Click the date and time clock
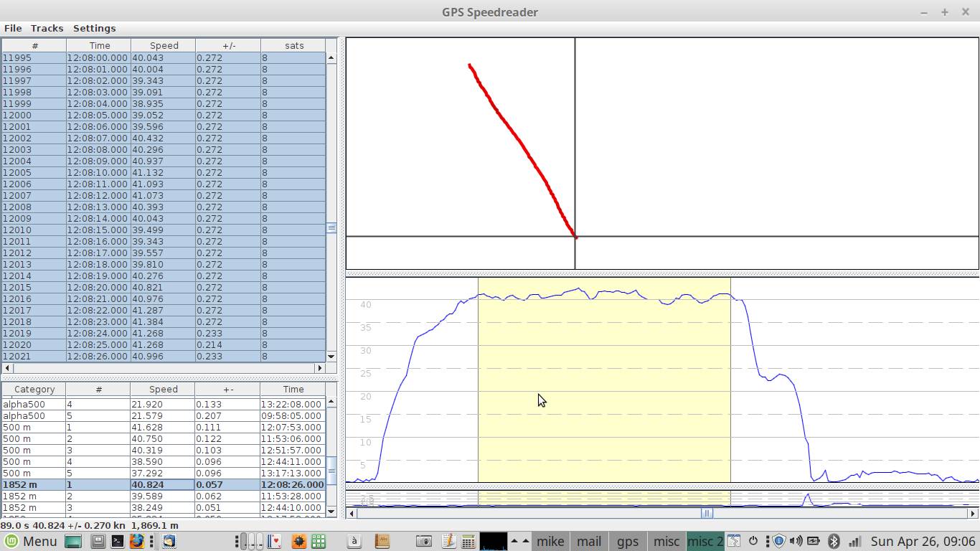Viewport: 980px width, 551px height. pos(923,542)
